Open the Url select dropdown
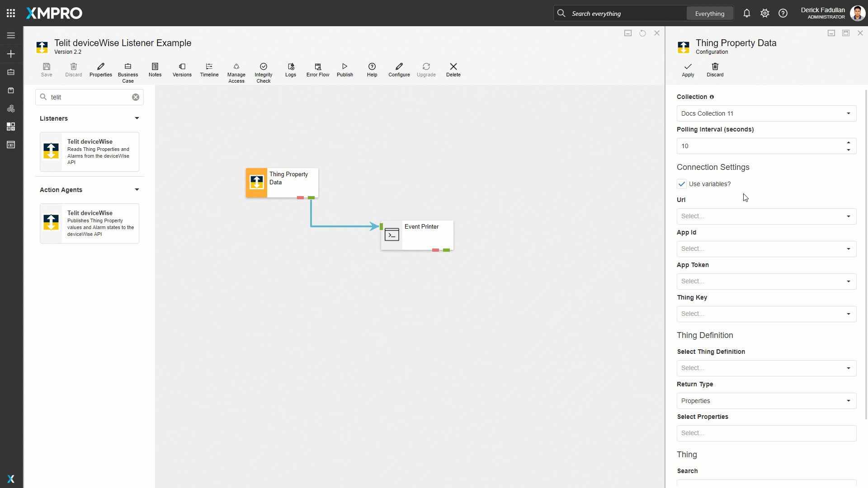This screenshot has height=488, width=868. tap(766, 216)
